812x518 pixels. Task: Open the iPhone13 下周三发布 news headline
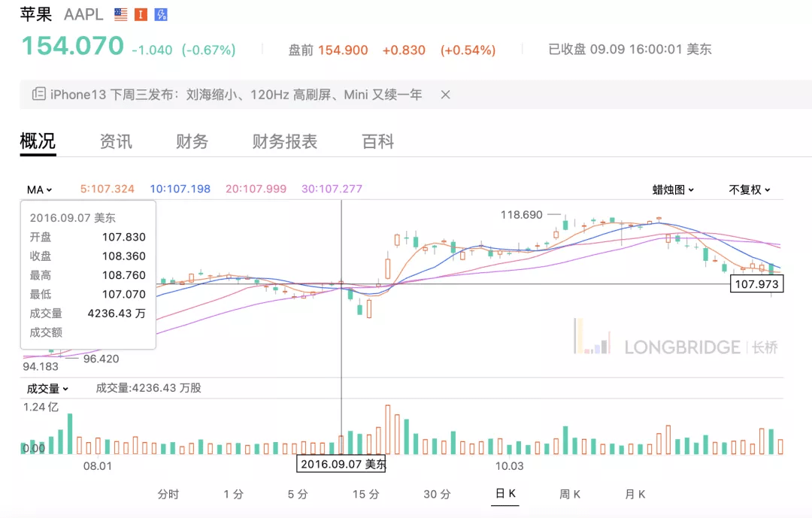(236, 95)
